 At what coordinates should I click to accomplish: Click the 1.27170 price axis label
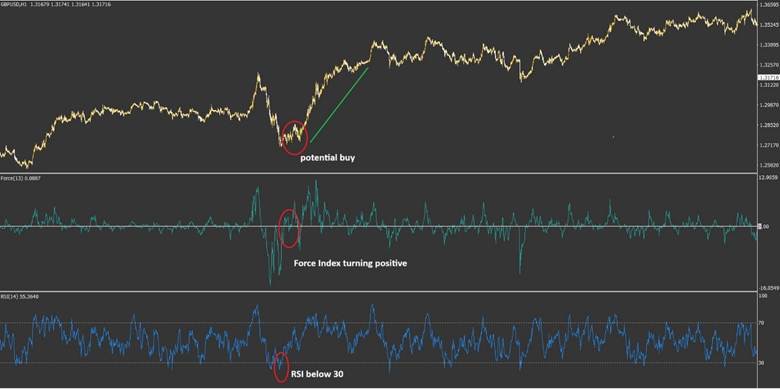(770, 145)
